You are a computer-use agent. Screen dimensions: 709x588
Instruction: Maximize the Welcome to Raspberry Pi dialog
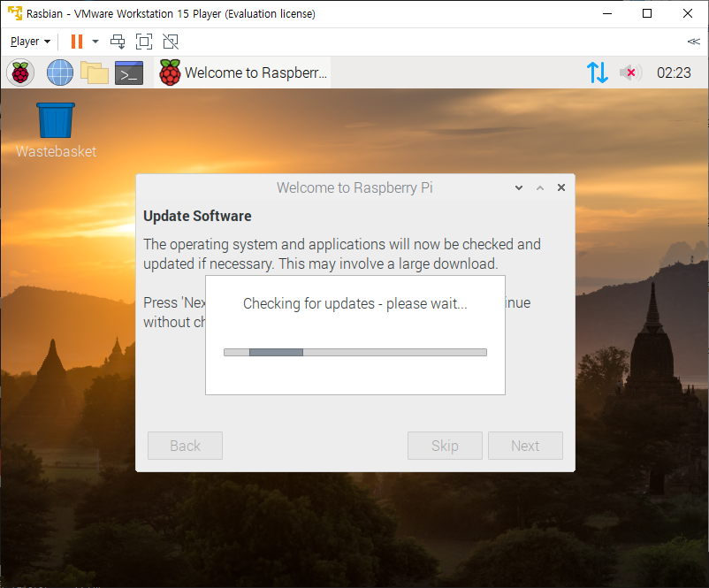(540, 187)
